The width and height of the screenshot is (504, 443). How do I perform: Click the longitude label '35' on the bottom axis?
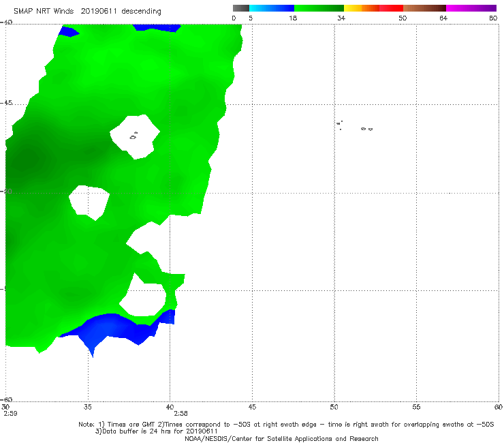tap(87, 407)
